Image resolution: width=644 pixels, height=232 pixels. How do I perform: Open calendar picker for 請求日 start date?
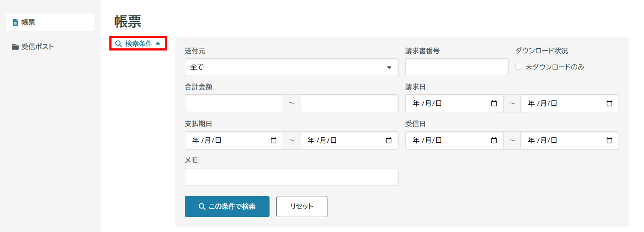(494, 103)
